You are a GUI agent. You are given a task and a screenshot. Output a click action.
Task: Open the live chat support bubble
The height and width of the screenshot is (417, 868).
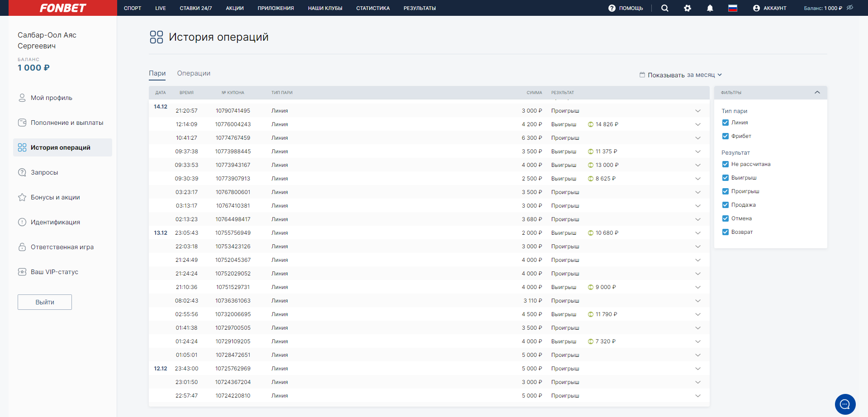click(x=845, y=404)
